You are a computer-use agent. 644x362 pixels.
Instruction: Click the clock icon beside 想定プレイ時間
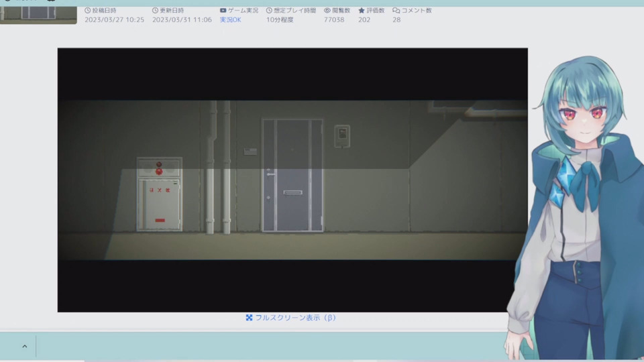click(x=269, y=10)
